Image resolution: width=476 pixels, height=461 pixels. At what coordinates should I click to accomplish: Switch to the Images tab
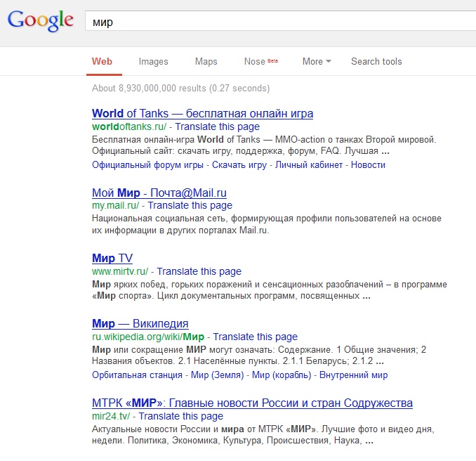(x=153, y=62)
